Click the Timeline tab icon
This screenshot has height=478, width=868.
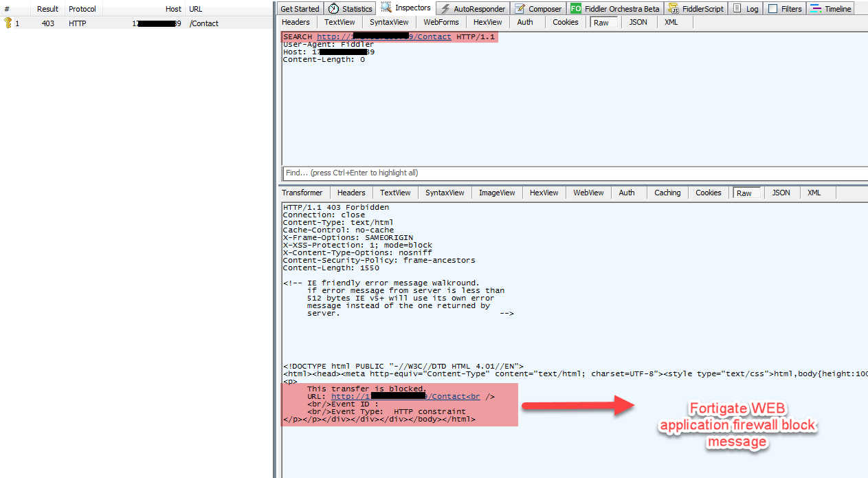pyautogui.click(x=815, y=9)
